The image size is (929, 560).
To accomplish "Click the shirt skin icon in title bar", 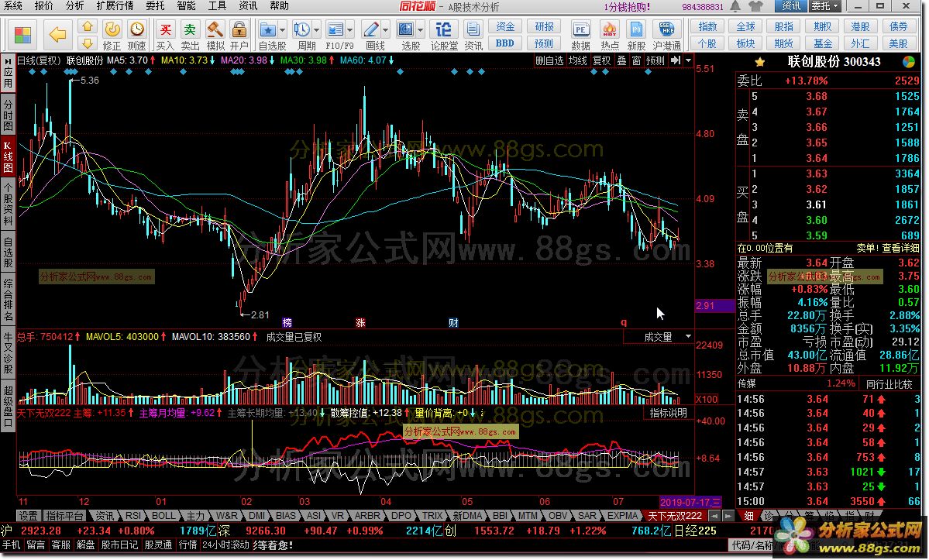I will click(755, 6).
